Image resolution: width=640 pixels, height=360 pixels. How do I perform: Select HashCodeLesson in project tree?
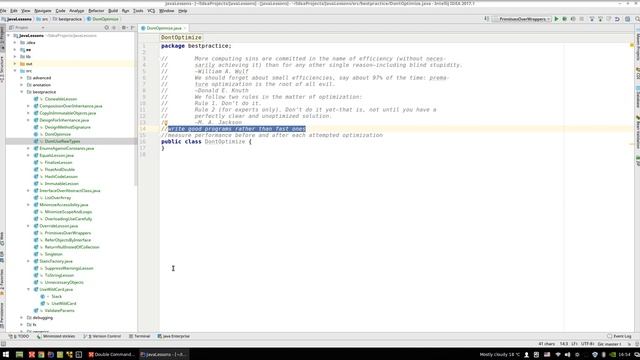tap(61, 177)
